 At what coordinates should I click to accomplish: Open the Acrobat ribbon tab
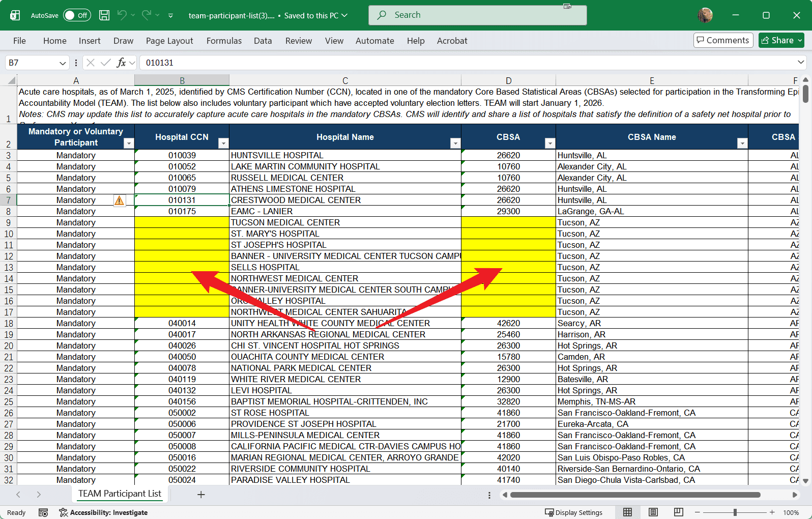452,41
